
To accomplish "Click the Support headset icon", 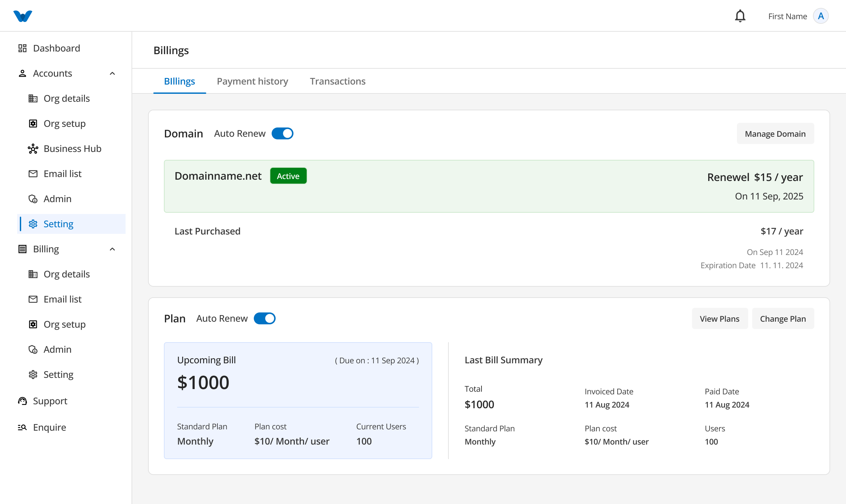I will pyautogui.click(x=22, y=401).
